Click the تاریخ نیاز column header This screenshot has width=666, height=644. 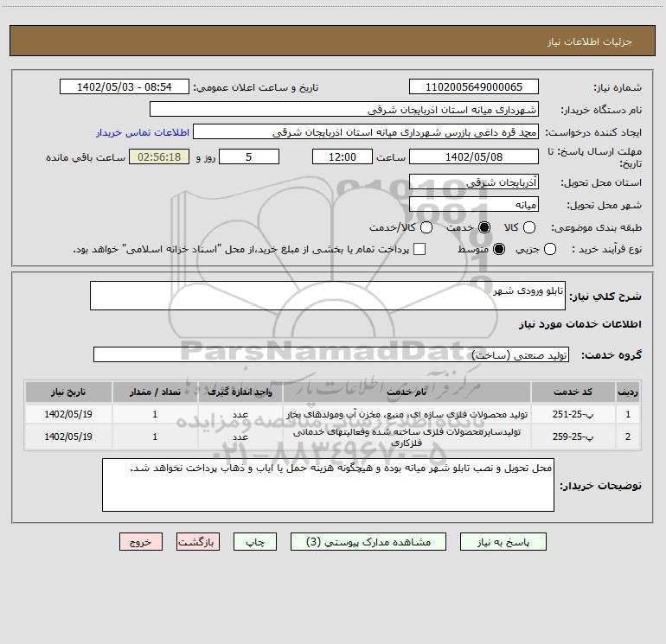point(68,392)
